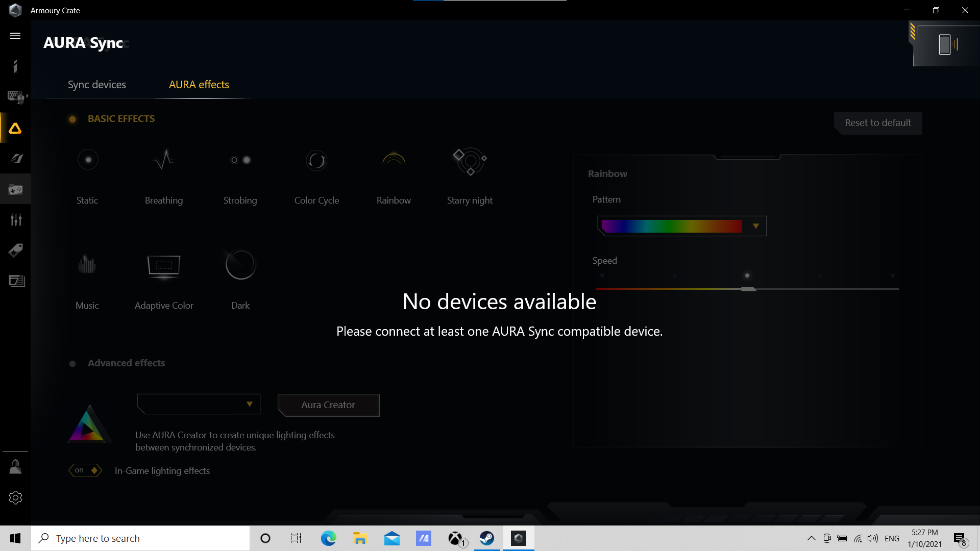980x551 pixels.
Task: Open the user profile sidebar icon
Action: (15, 467)
